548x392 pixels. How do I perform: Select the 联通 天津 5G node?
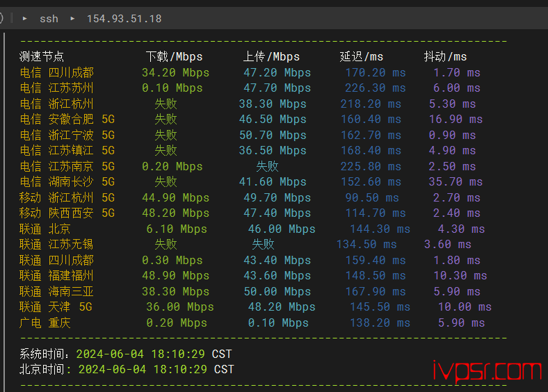[x=56, y=307]
